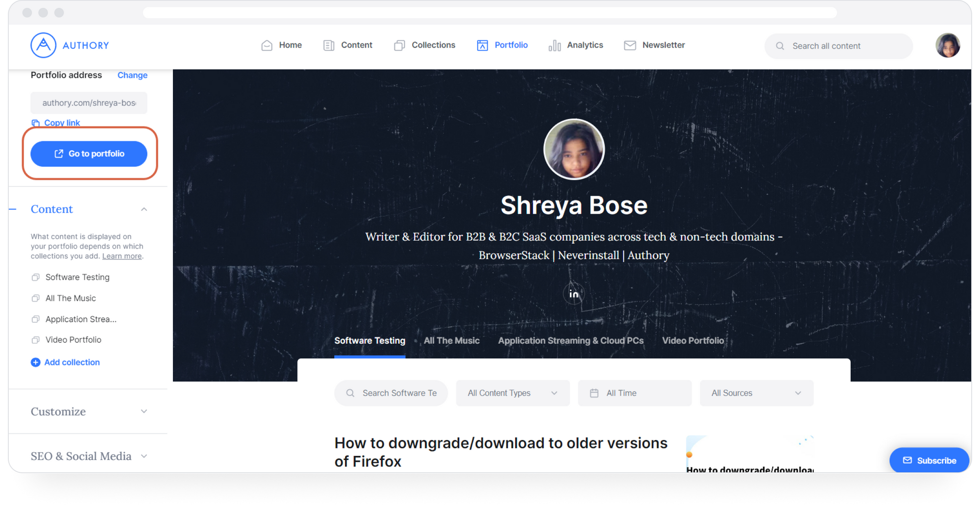The image size is (980, 513).
Task: Click the collection icon beside Video Portfolio
Action: tap(35, 340)
